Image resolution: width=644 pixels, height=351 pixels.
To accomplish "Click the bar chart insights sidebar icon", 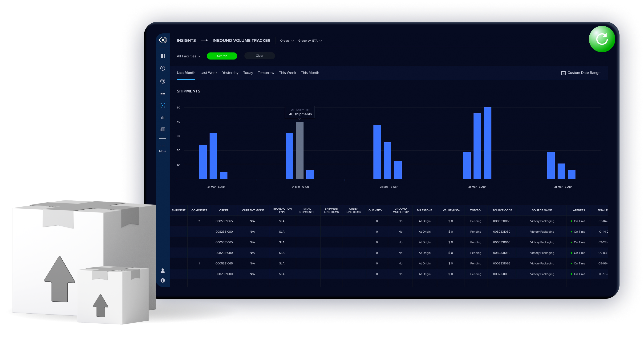I will point(162,117).
